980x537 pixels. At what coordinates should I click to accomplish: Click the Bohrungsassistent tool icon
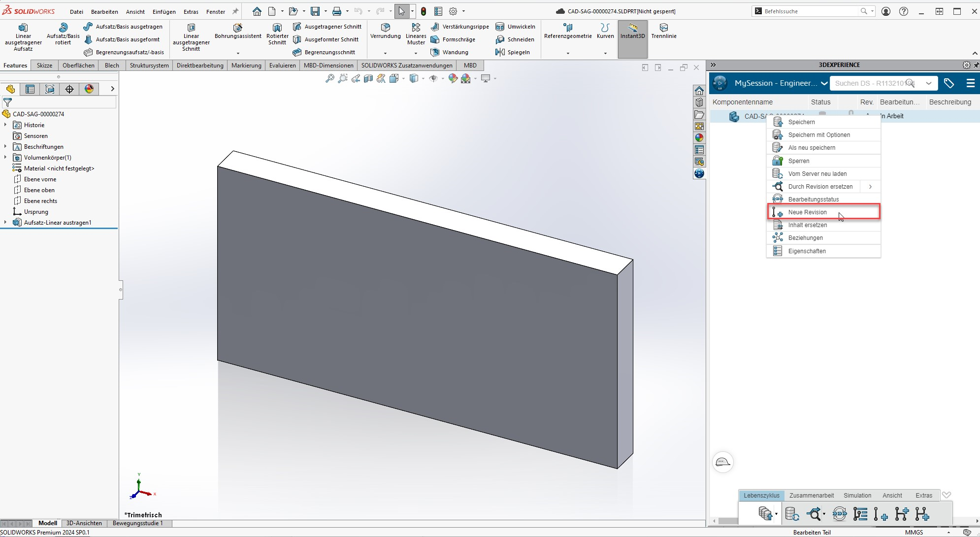pos(237,28)
